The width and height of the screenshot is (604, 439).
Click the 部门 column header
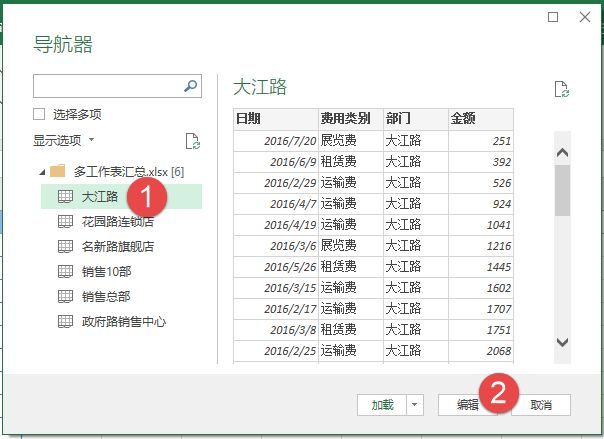(x=416, y=119)
